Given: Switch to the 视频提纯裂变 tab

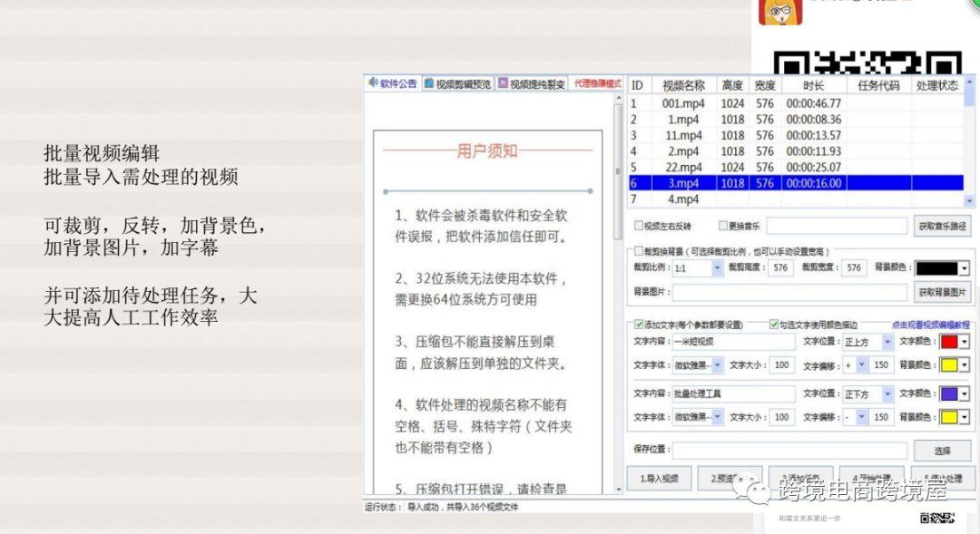Looking at the screenshot, I should tap(532, 83).
